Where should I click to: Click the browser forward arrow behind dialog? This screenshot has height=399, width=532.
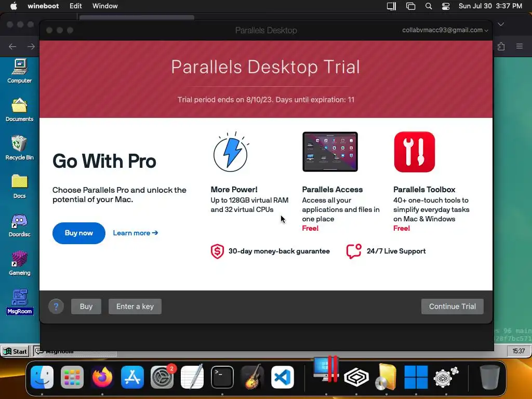pos(31,46)
